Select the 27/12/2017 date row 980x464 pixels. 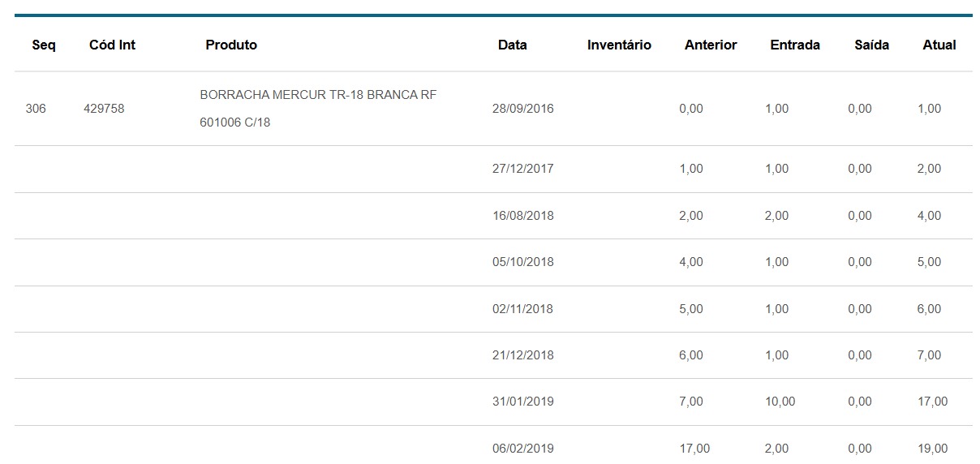pos(522,169)
